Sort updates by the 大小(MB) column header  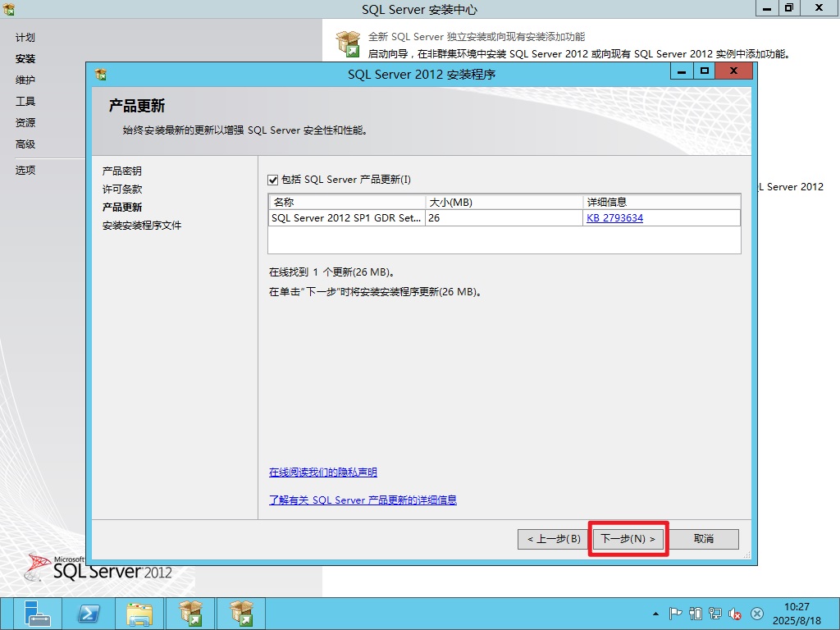[x=504, y=202]
